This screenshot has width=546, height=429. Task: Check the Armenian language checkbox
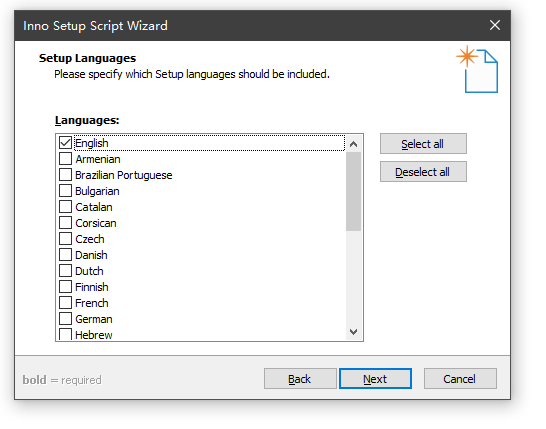65,158
